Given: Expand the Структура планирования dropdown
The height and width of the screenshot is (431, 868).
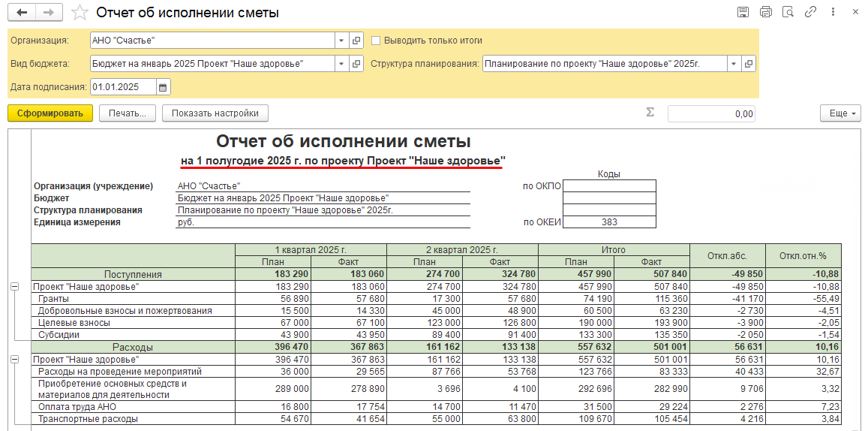Looking at the screenshot, I should click(734, 64).
